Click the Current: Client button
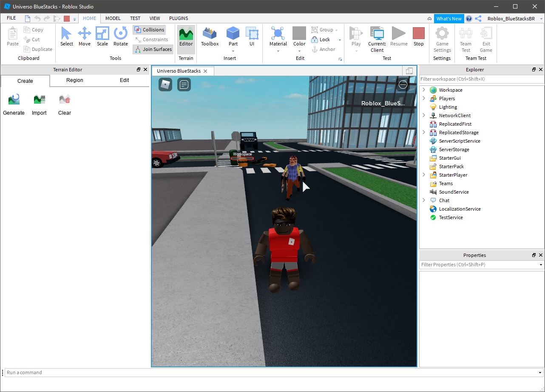 click(x=377, y=39)
